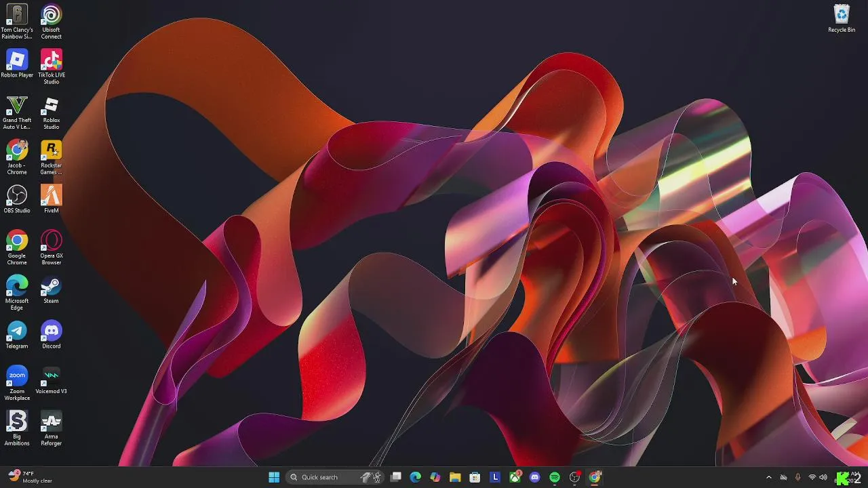Image resolution: width=868 pixels, height=488 pixels.
Task: Open the volume speaker tray icon
Action: coord(823,477)
